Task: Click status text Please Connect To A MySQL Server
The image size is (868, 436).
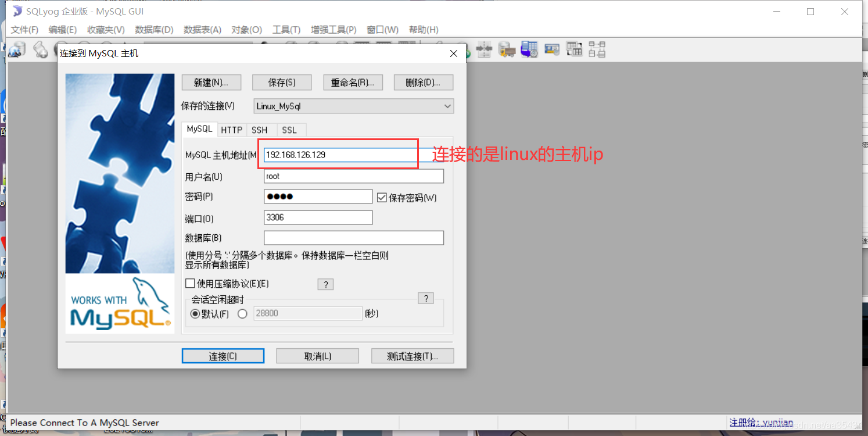Action: pos(85,423)
